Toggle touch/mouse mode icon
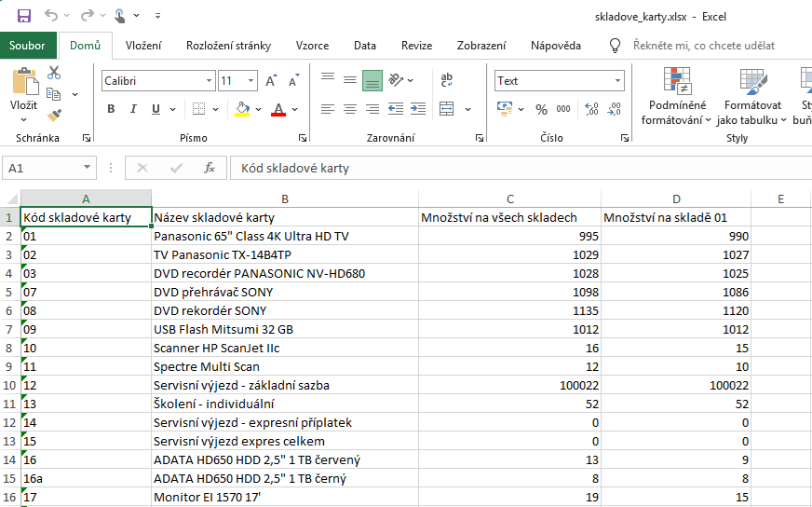Image resolution: width=812 pixels, height=507 pixels. 119,16
